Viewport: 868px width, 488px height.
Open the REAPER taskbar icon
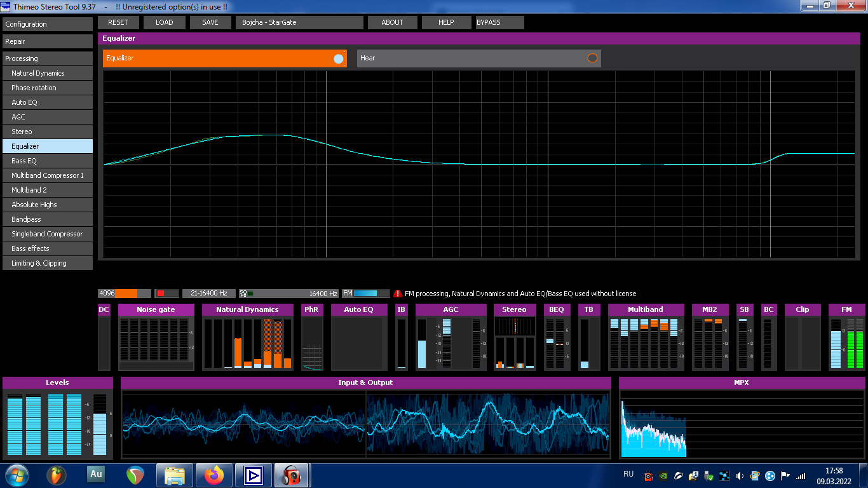pyautogui.click(x=135, y=475)
